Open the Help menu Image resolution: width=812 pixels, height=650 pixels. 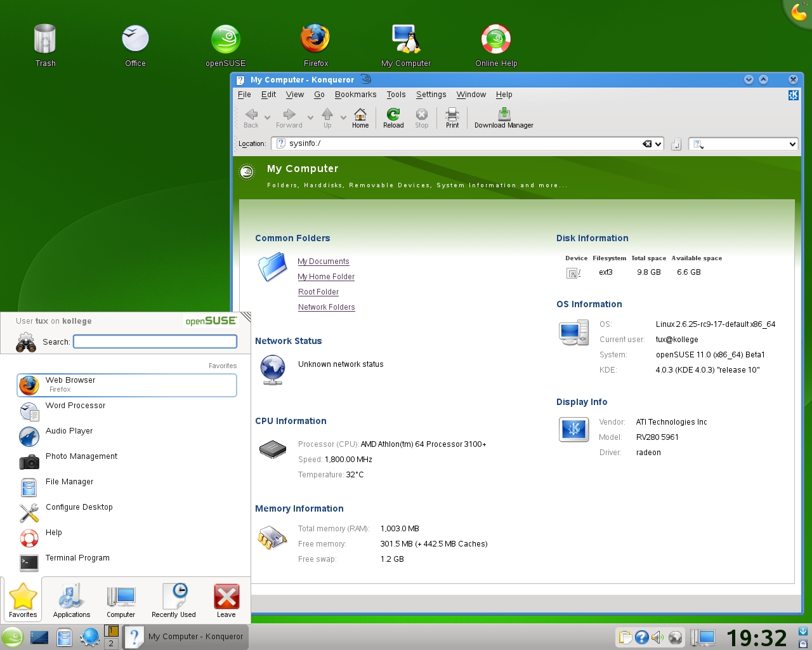click(504, 95)
